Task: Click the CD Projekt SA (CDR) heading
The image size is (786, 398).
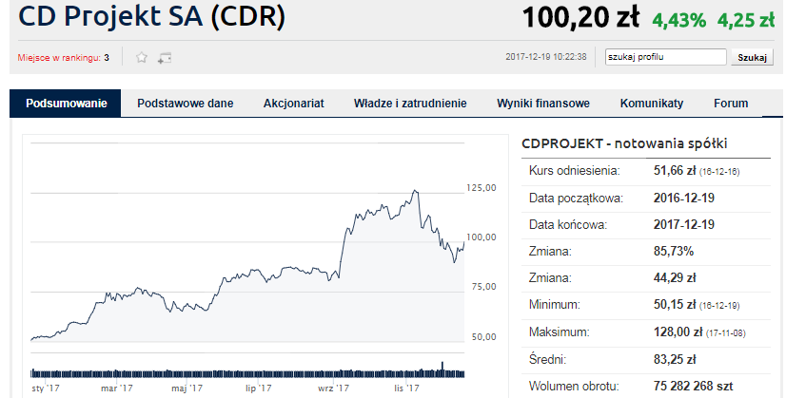Action: (x=151, y=18)
